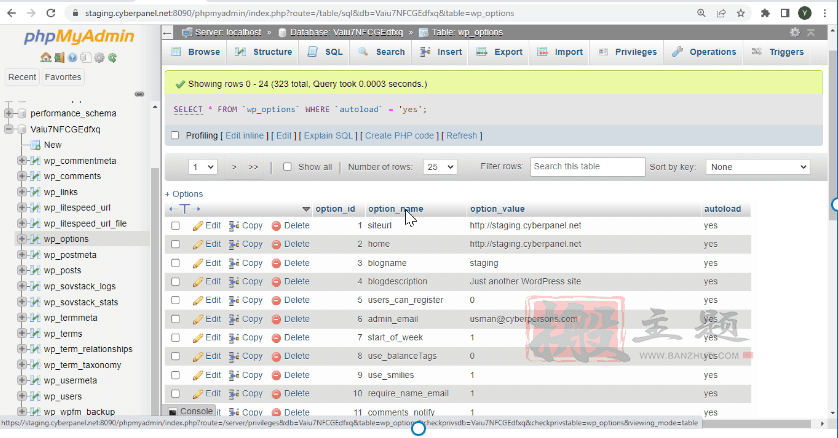The height and width of the screenshot is (438, 838).
Task: Open the Sort by key dropdown
Action: (x=758, y=167)
